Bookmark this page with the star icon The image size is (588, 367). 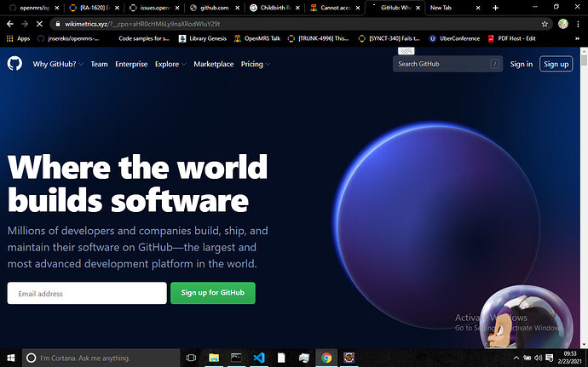pos(545,24)
